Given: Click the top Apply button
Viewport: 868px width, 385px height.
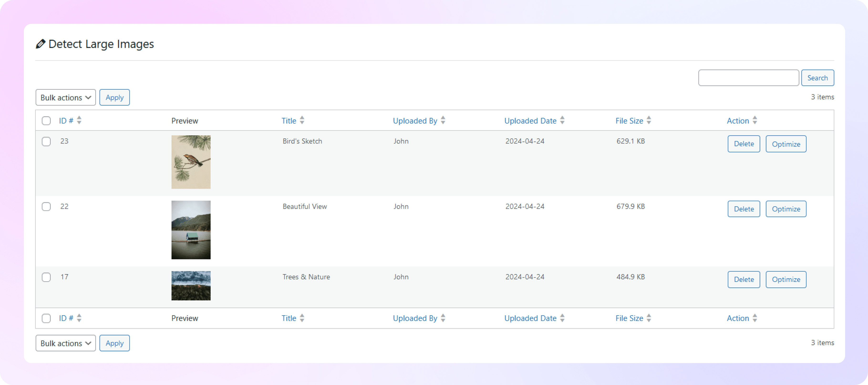Looking at the screenshot, I should (x=114, y=97).
